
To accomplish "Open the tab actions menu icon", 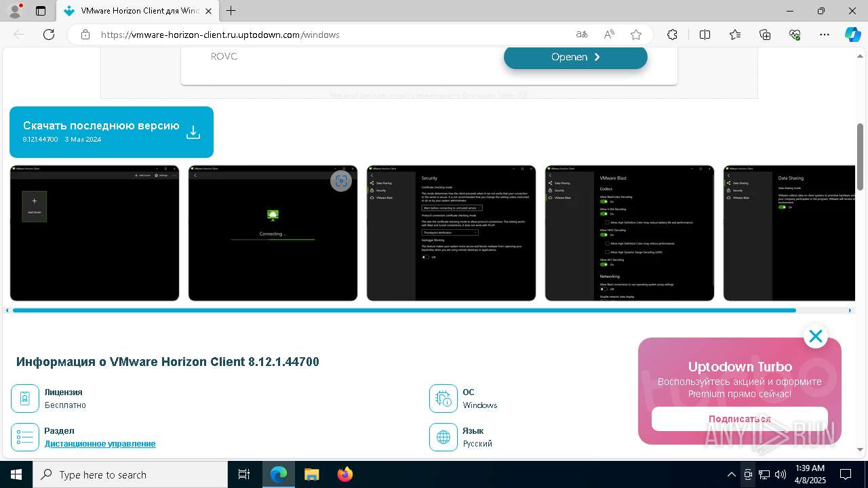I will point(41,11).
